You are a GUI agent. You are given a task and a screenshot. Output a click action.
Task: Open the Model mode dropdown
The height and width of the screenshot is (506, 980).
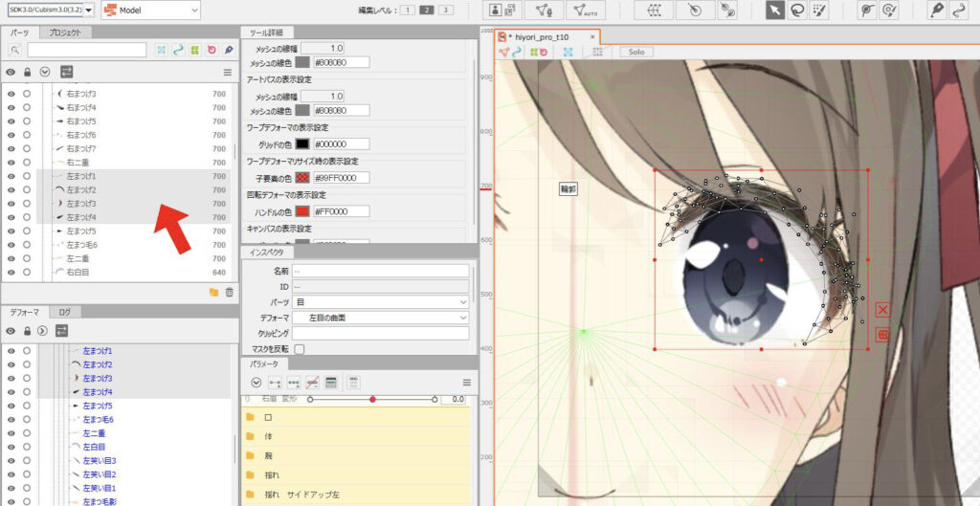(x=150, y=10)
